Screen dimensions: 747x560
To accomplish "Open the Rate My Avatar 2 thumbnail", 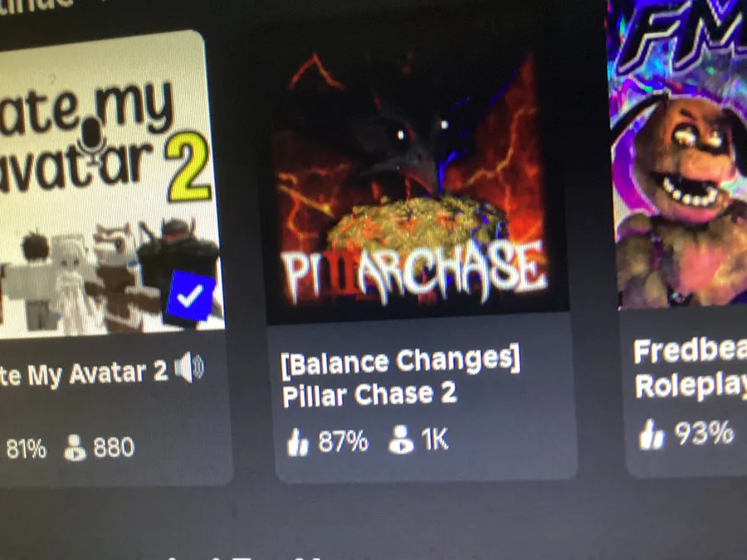I will [107, 183].
